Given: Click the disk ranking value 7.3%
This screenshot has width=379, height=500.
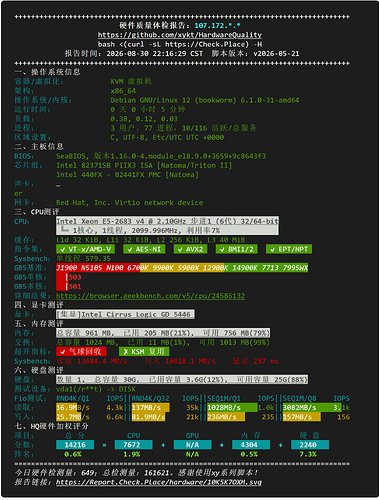Looking at the screenshot, I should point(308,454).
